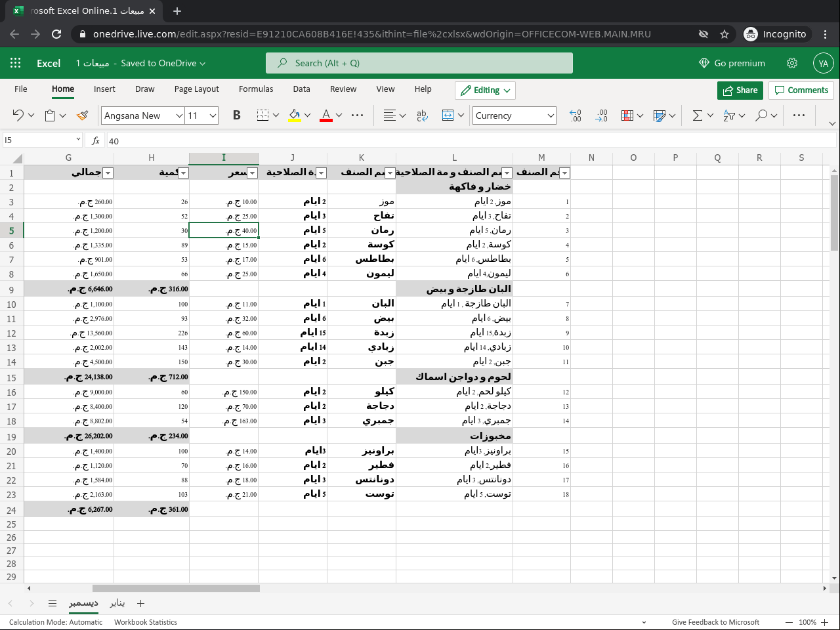840x630 pixels.
Task: Open the filter button in column L header
Action: point(507,173)
